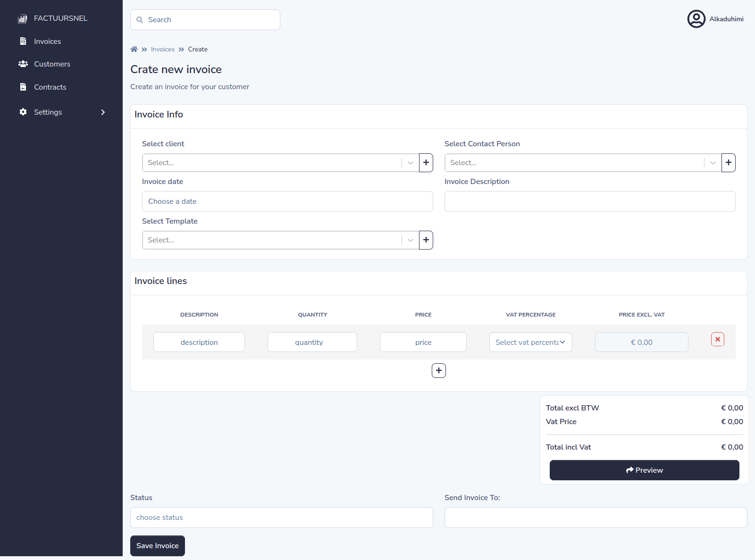The image size is (755, 560).
Task: Add new template with plus button
Action: pyautogui.click(x=426, y=240)
